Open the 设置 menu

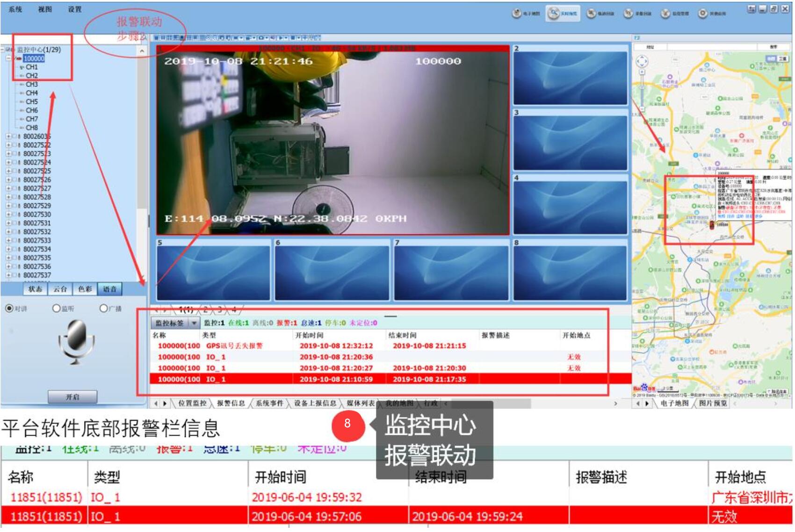[x=75, y=9]
